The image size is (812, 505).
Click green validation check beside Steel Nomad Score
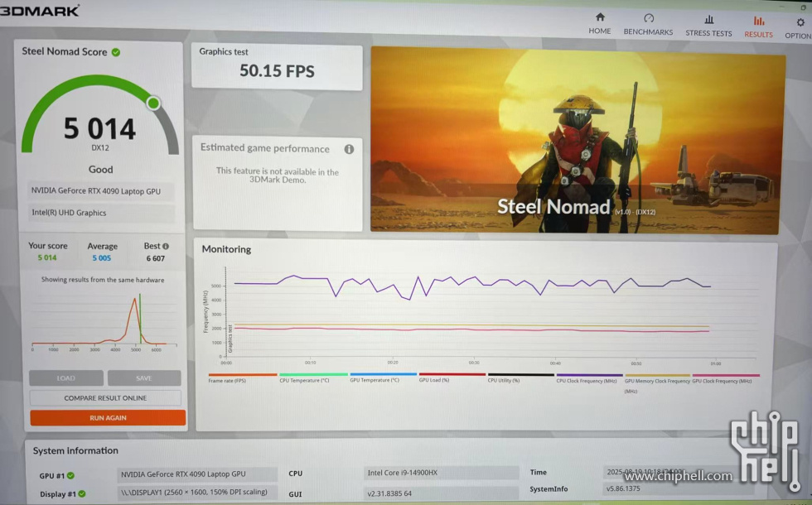click(116, 52)
